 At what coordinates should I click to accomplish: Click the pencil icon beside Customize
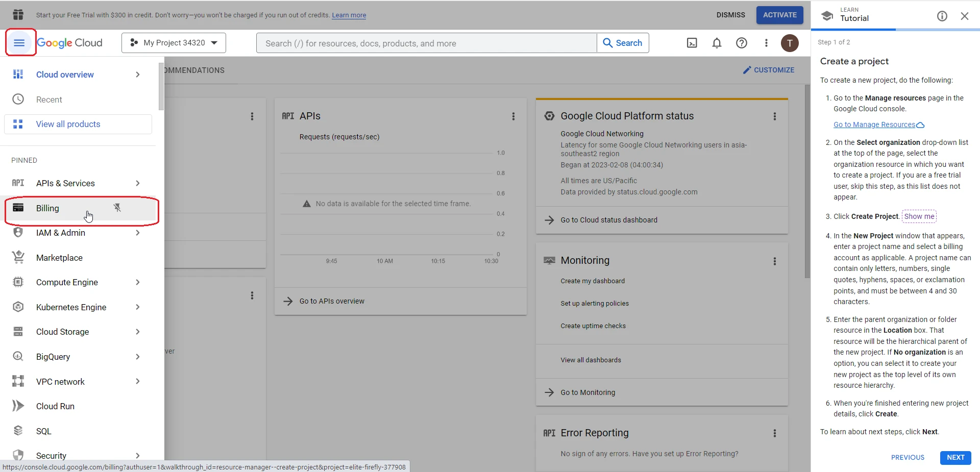point(747,70)
